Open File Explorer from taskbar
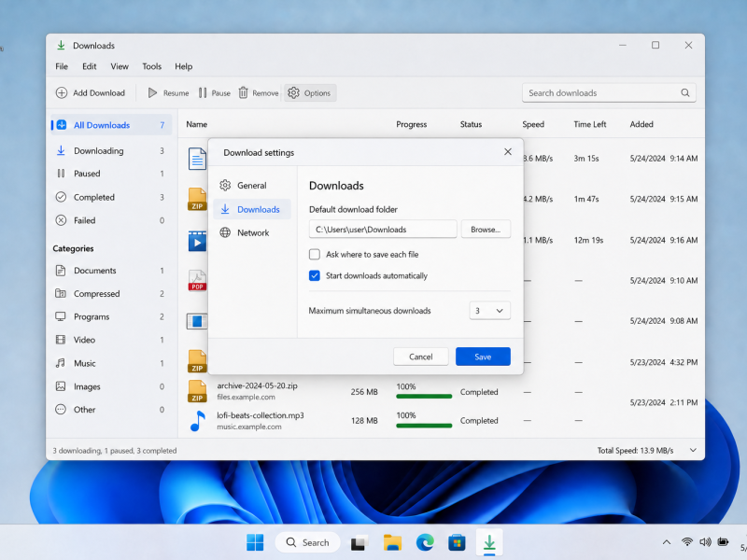Screen dimensions: 747x560 392,542
